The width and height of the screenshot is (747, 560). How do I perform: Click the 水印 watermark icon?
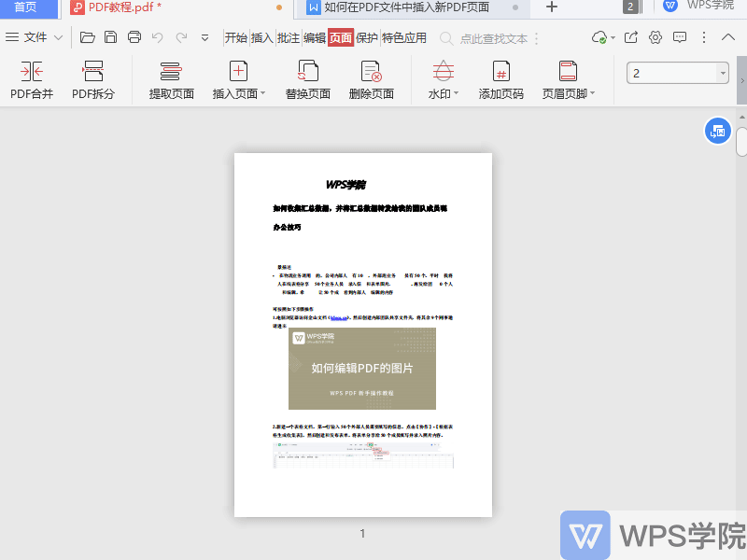click(x=443, y=72)
